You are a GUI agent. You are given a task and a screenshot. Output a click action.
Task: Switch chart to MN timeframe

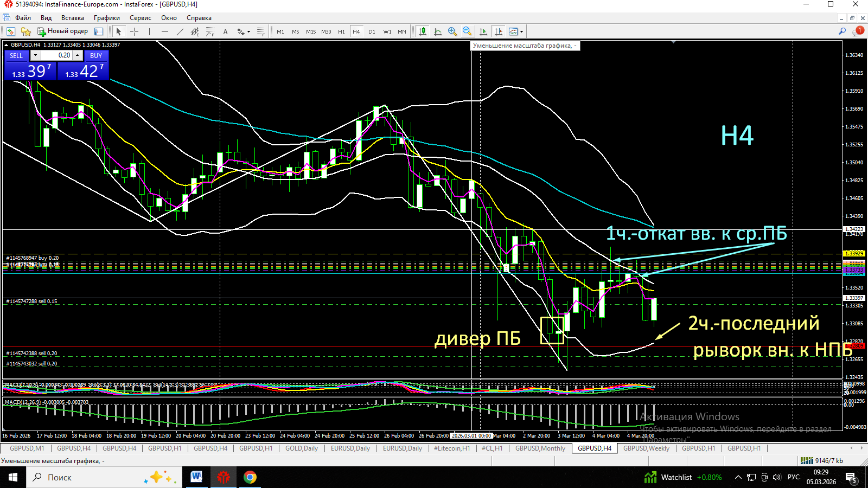pos(402,31)
